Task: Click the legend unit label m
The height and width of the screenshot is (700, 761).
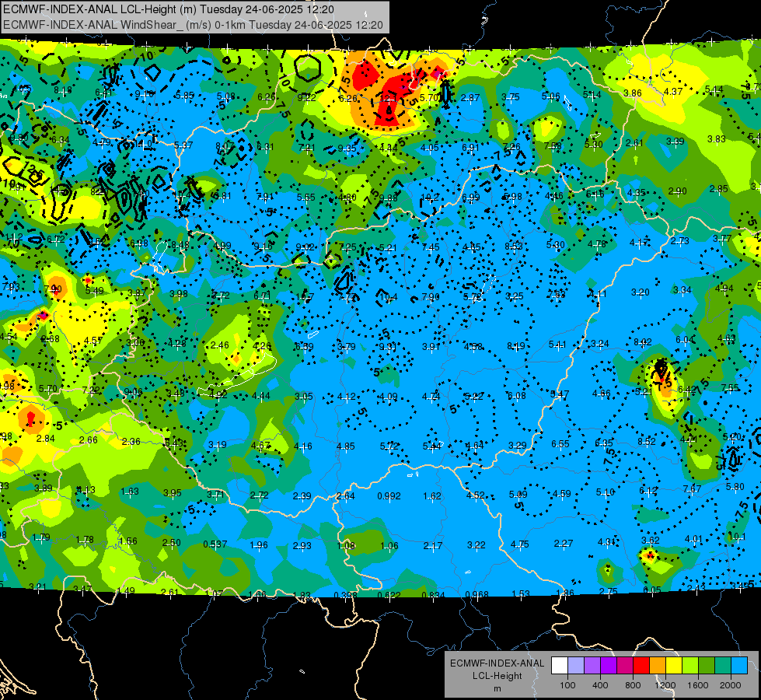Action: (497, 688)
